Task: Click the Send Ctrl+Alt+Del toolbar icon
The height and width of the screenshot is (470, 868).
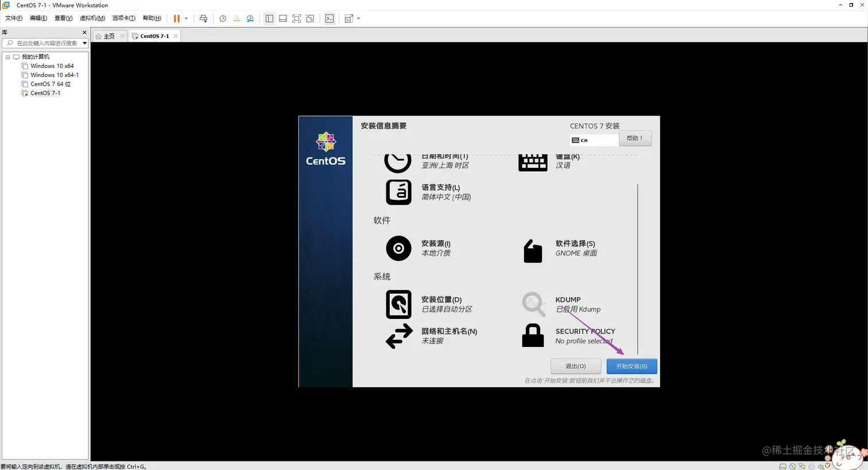Action: tap(203, 18)
